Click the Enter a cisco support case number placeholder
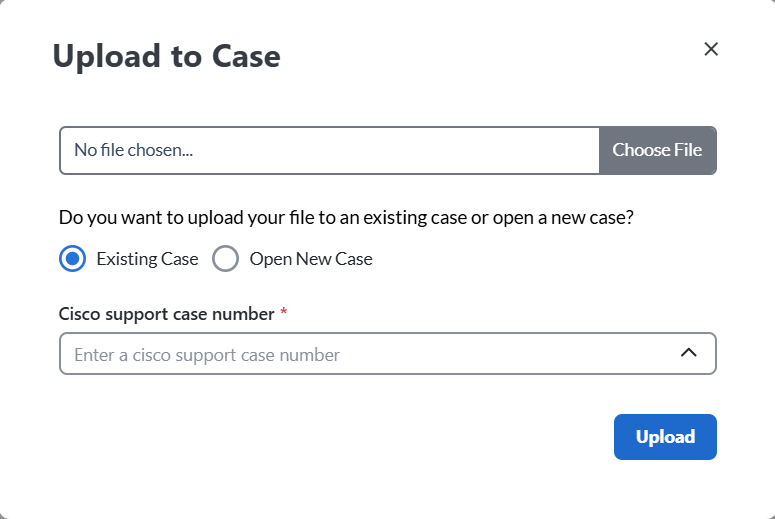 point(207,355)
